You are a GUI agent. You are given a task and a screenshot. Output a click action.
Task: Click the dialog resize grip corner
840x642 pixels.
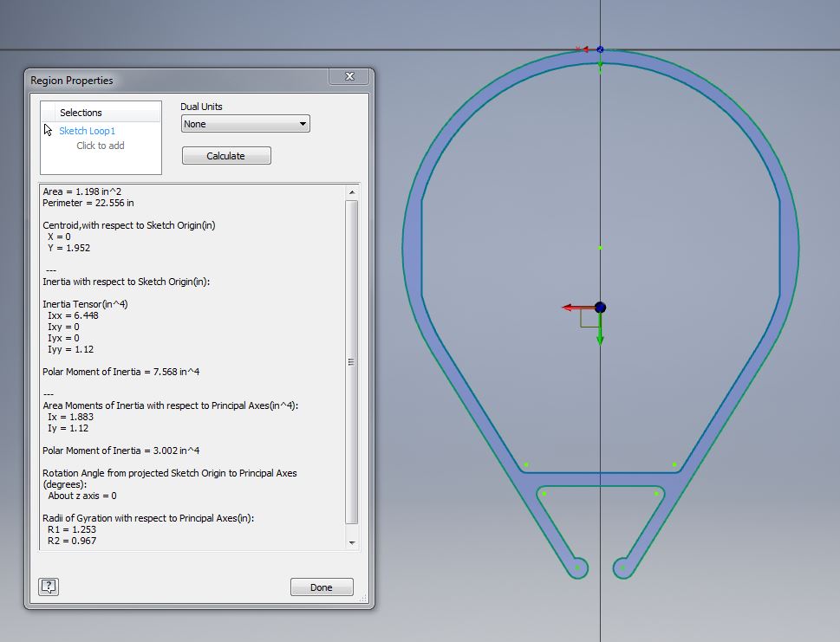363,598
